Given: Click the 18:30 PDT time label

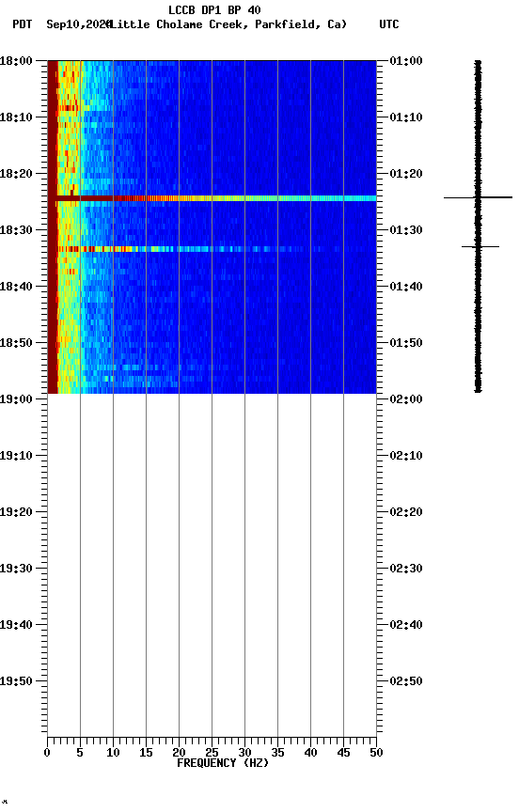Looking at the screenshot, I should pyautogui.click(x=16, y=230).
